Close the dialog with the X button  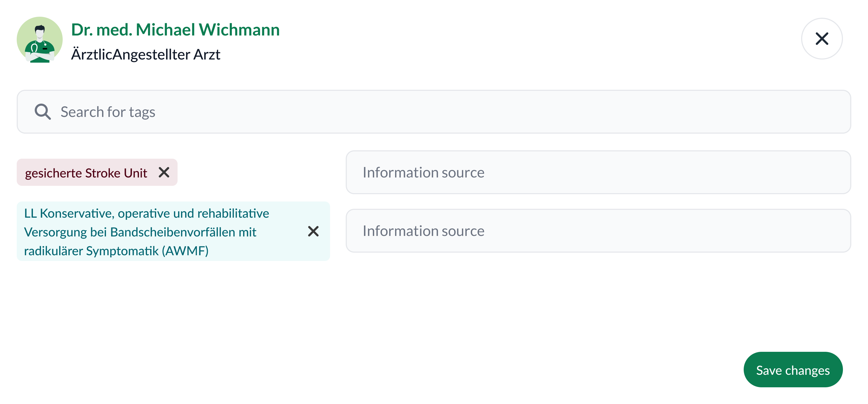coord(822,39)
